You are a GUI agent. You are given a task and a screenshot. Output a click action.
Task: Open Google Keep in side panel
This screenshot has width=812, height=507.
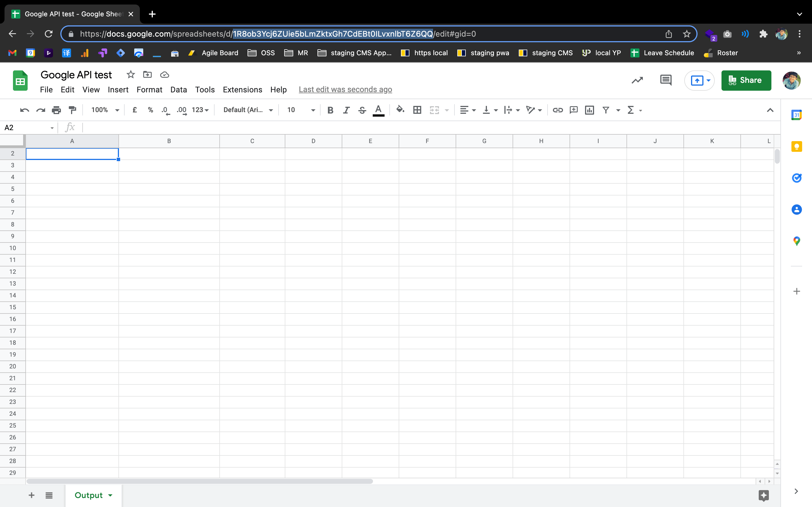pyautogui.click(x=796, y=146)
